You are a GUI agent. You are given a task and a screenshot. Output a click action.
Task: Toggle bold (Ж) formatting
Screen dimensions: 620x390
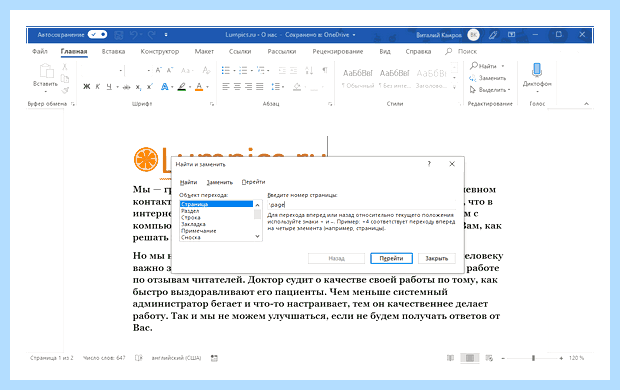(x=87, y=87)
